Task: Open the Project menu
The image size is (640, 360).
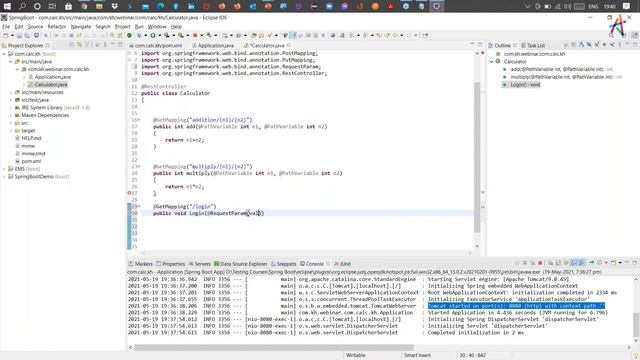Action: (122, 27)
